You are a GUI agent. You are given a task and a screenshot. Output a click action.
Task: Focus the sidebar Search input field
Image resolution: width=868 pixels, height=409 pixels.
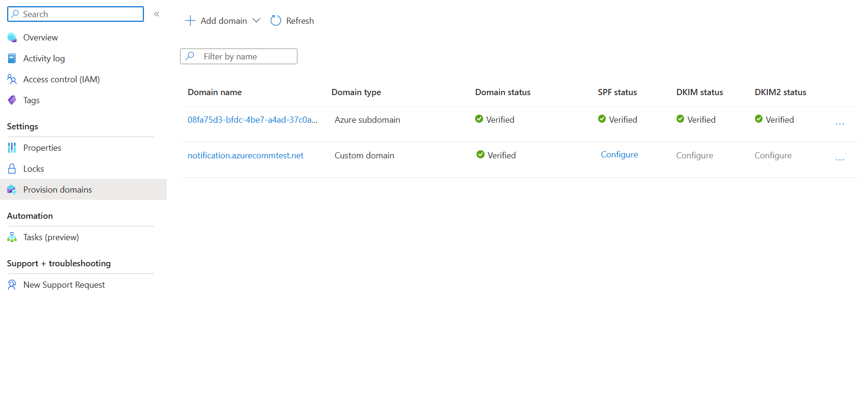pyautogui.click(x=76, y=14)
